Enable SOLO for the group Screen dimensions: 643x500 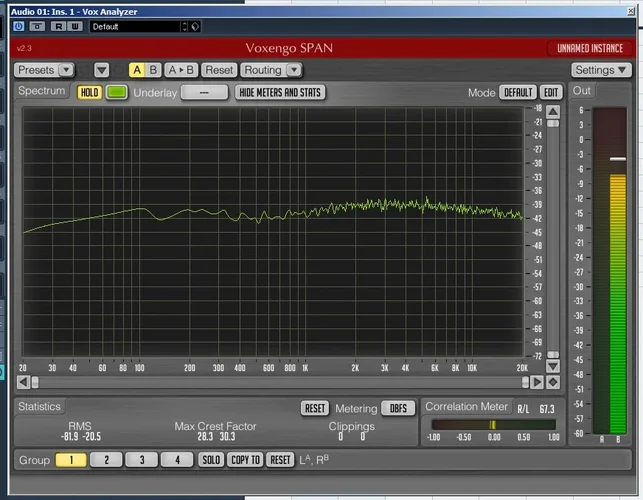coord(211,460)
